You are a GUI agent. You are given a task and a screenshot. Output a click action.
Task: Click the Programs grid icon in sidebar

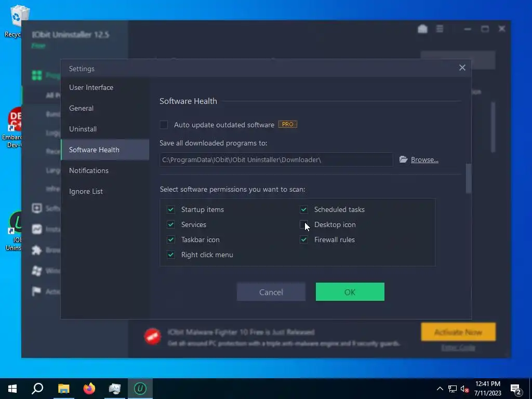[x=37, y=75]
